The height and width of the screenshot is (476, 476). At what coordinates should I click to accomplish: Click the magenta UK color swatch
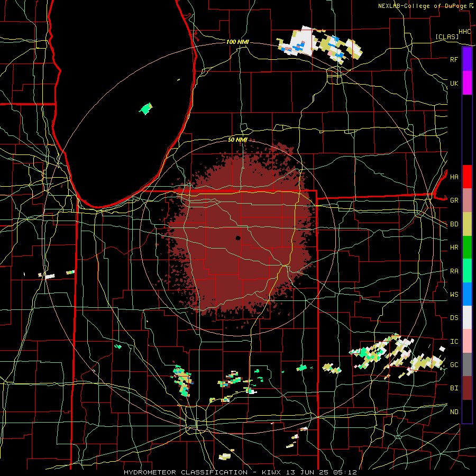point(467,83)
